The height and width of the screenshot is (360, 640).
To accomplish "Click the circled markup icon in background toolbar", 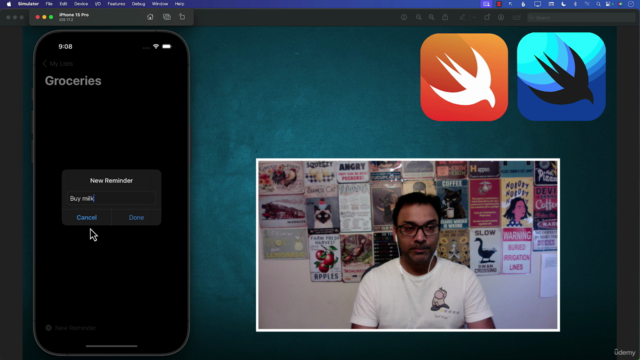I will (x=501, y=17).
